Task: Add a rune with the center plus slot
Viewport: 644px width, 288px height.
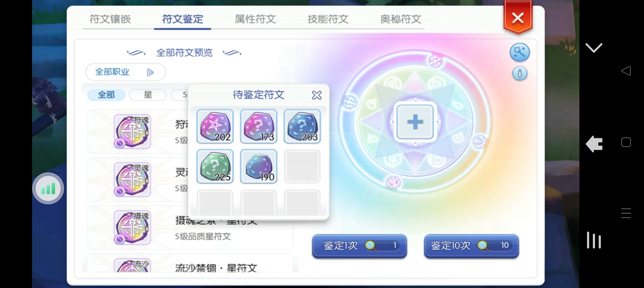Action: coord(415,122)
